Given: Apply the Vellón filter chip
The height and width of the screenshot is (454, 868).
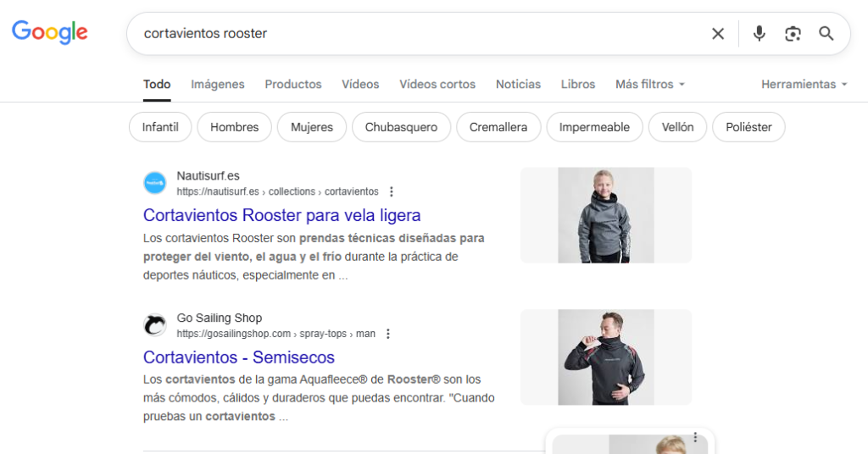Looking at the screenshot, I should 677,127.
